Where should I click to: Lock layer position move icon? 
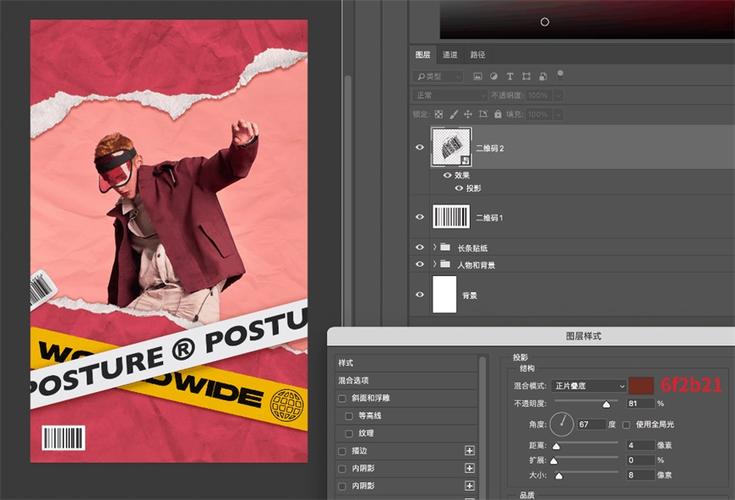tap(468, 114)
